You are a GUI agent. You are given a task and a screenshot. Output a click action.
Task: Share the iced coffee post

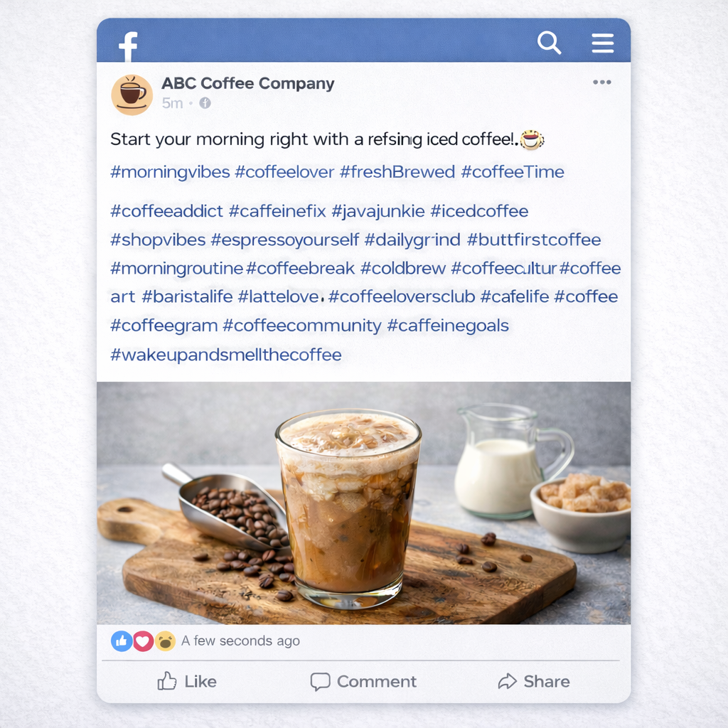pos(534,681)
